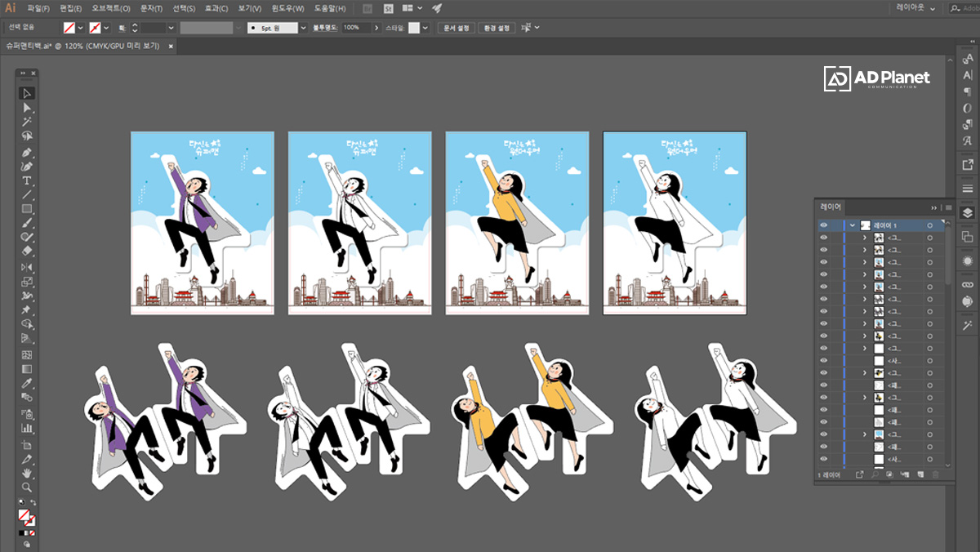Open the 윈도우(W) menu

287,8
